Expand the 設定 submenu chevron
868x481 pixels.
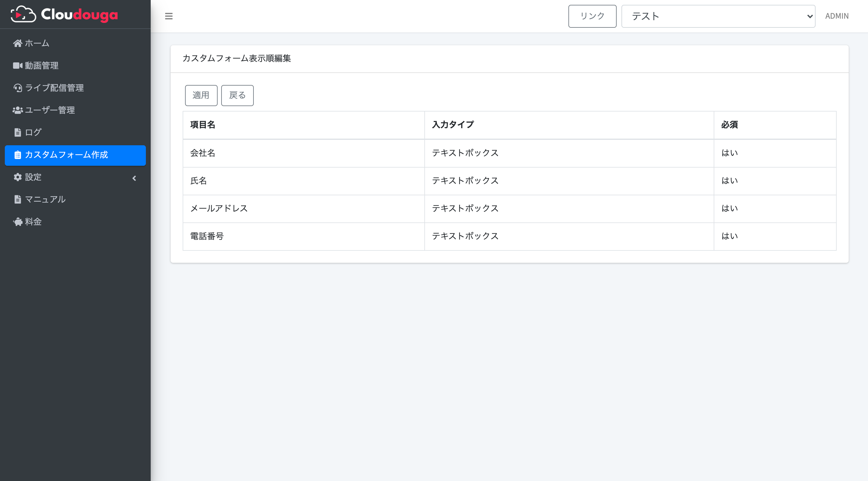pyautogui.click(x=134, y=178)
